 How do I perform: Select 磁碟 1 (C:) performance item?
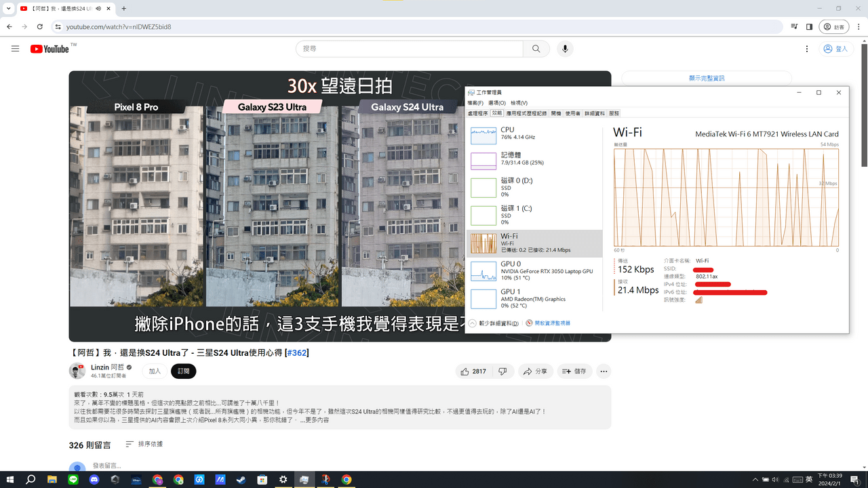534,215
